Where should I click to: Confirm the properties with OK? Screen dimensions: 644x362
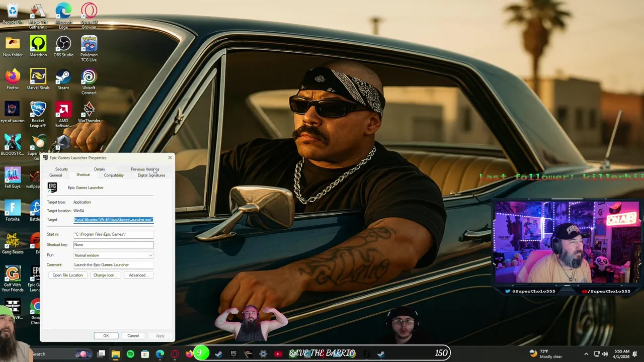pos(106,336)
